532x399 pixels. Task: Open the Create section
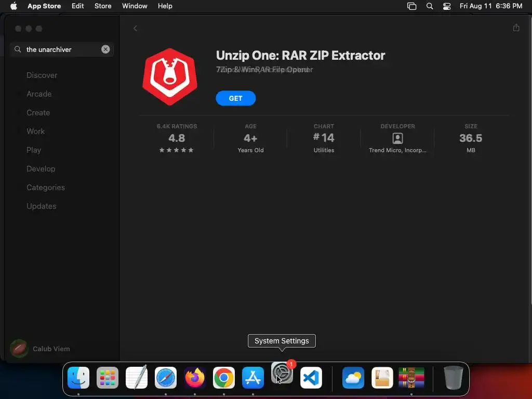[x=38, y=113]
